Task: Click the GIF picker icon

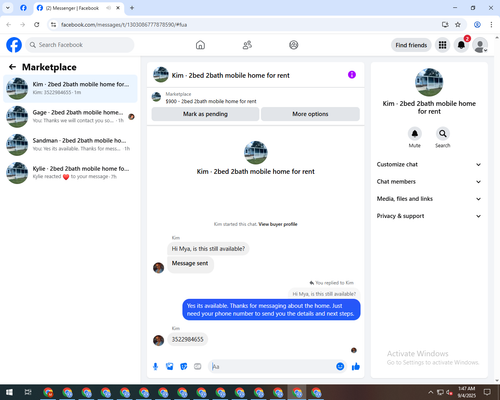Action: pos(198,367)
